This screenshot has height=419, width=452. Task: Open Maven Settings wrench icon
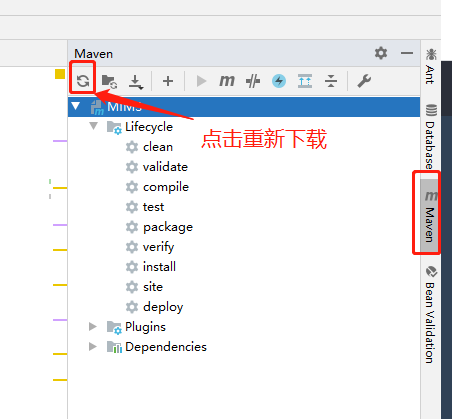364,81
